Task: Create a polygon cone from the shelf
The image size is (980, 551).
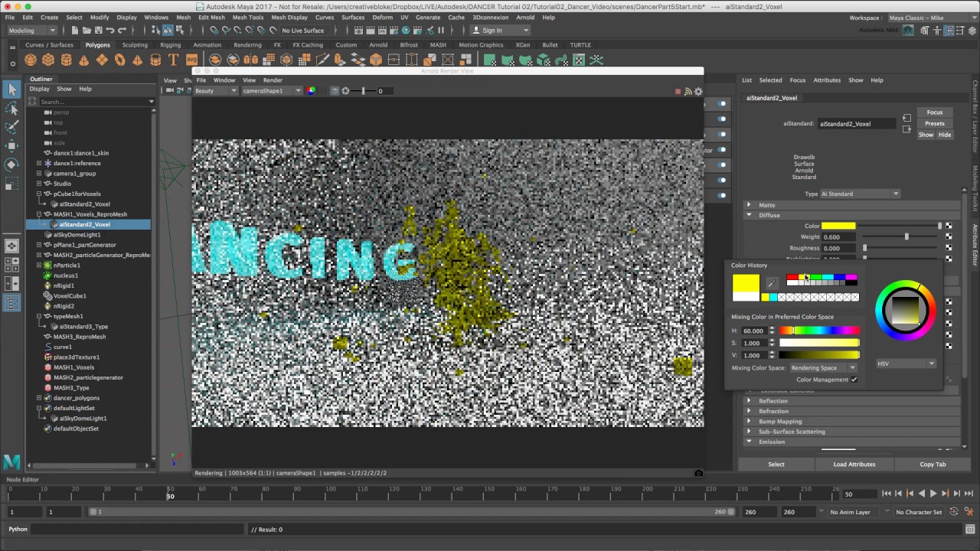Action: [x=83, y=60]
